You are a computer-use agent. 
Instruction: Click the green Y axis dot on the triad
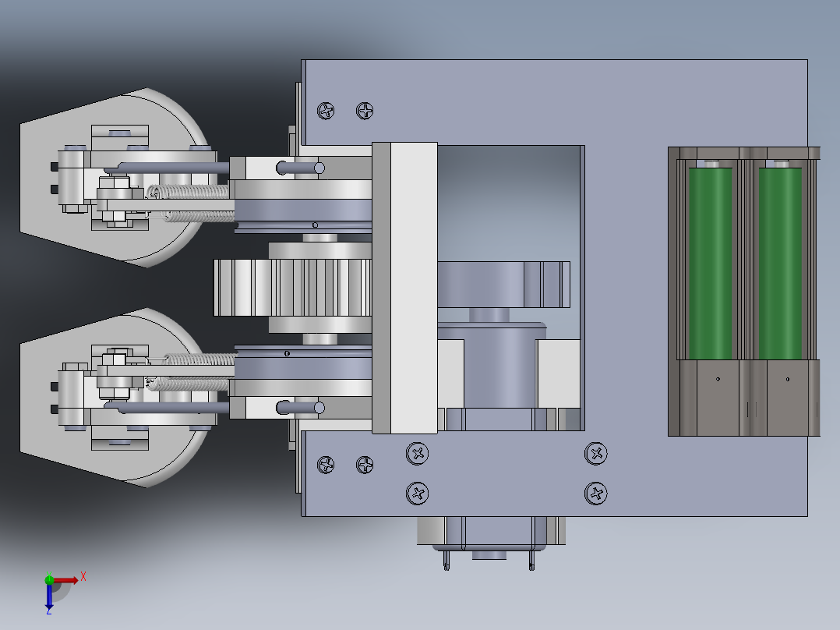tap(49, 579)
